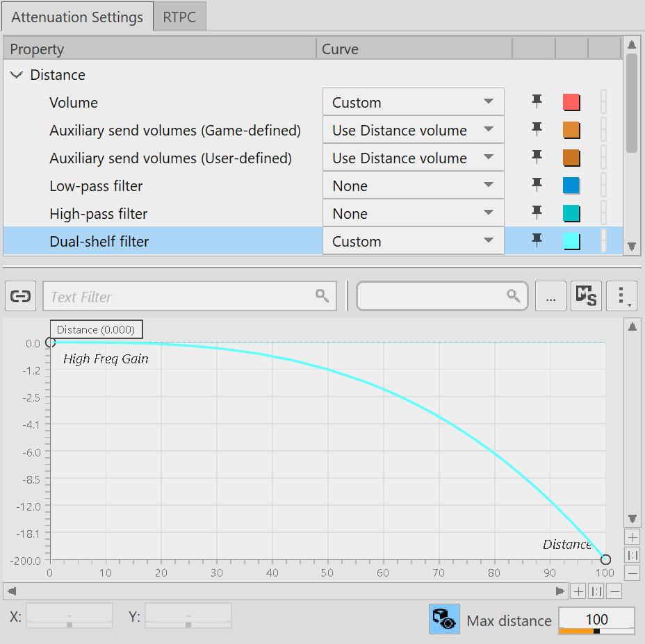Open the High-pass filter curve dropdown
The height and width of the screenshot is (644, 645).
click(x=413, y=213)
